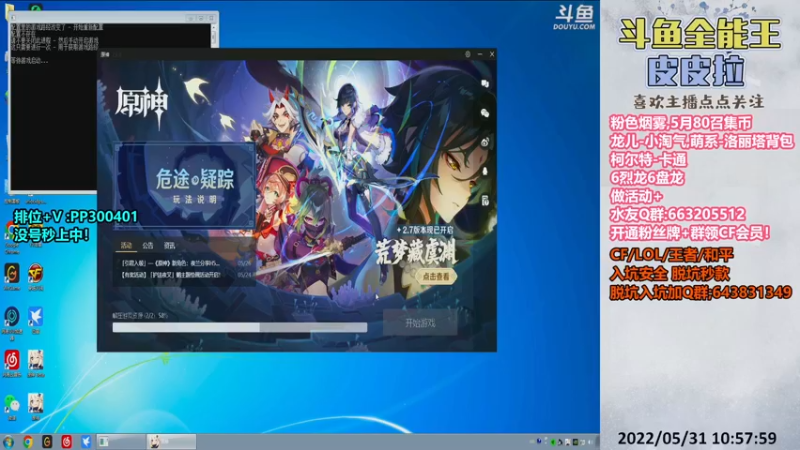Open the blue bird app in taskbar
The height and width of the screenshot is (450, 800).
coord(86,442)
